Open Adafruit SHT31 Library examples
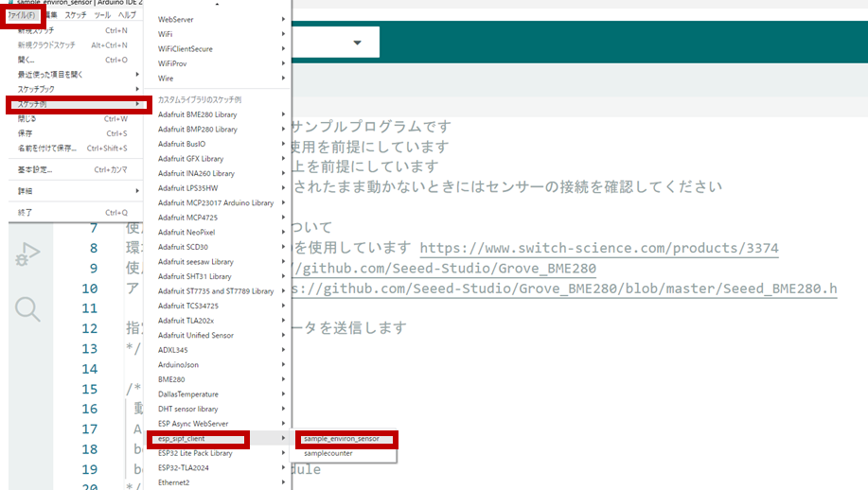868x490 pixels. click(218, 276)
